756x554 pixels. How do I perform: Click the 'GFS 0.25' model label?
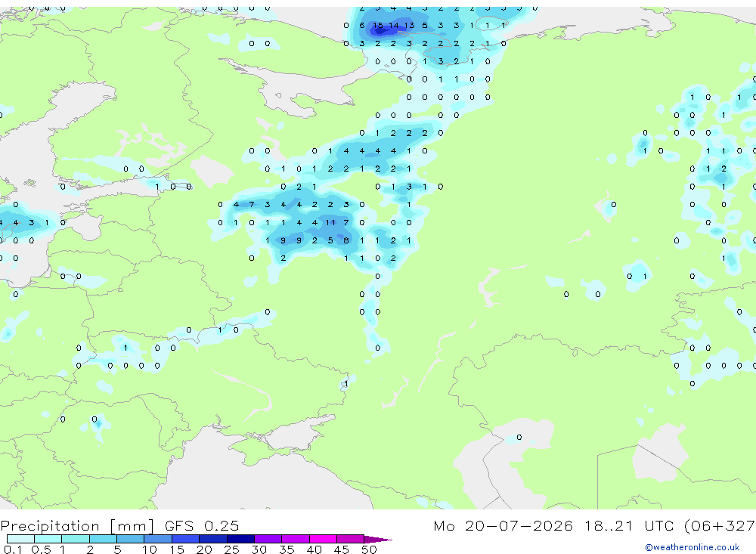click(202, 525)
